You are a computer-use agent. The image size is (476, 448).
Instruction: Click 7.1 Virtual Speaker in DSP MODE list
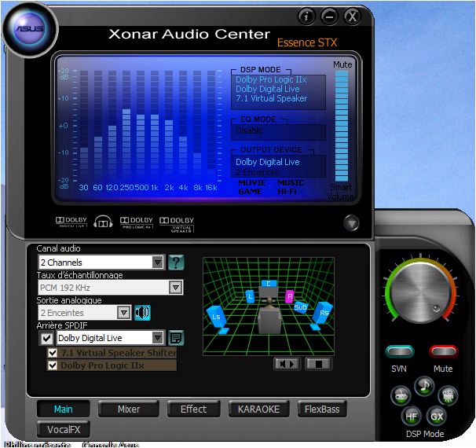272,98
